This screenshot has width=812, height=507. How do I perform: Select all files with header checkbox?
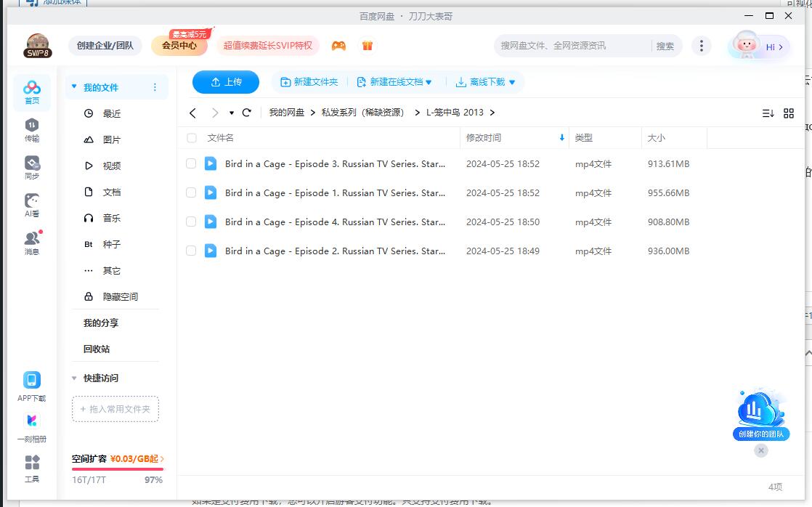(190, 137)
